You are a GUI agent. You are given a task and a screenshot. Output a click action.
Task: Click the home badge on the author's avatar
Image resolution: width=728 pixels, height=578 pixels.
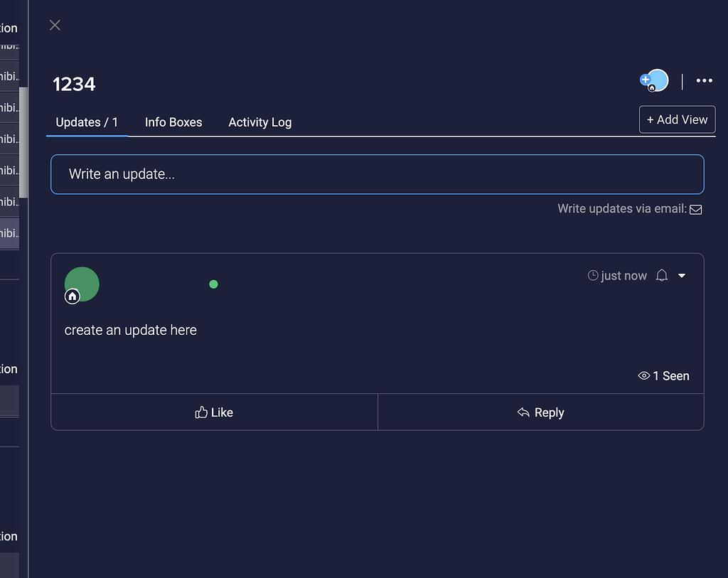click(72, 296)
